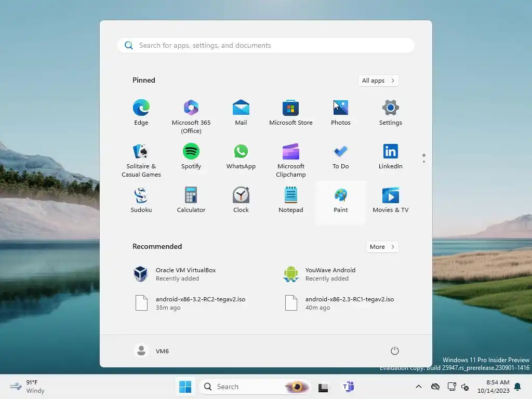Click the taskbar Search box

(x=255, y=387)
